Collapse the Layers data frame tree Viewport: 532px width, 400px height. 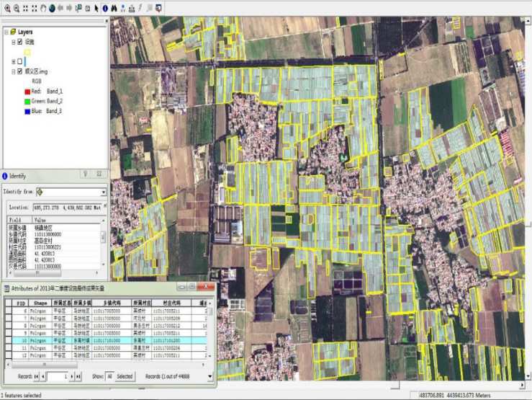(x=6, y=32)
